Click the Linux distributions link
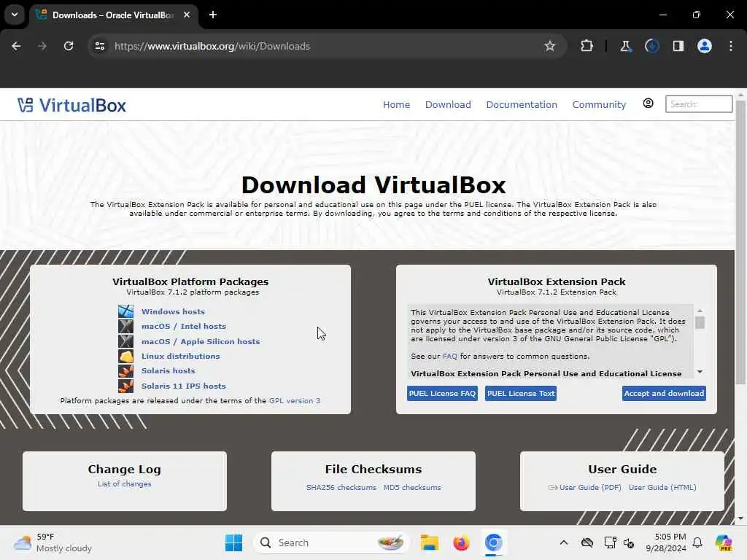 (181, 356)
